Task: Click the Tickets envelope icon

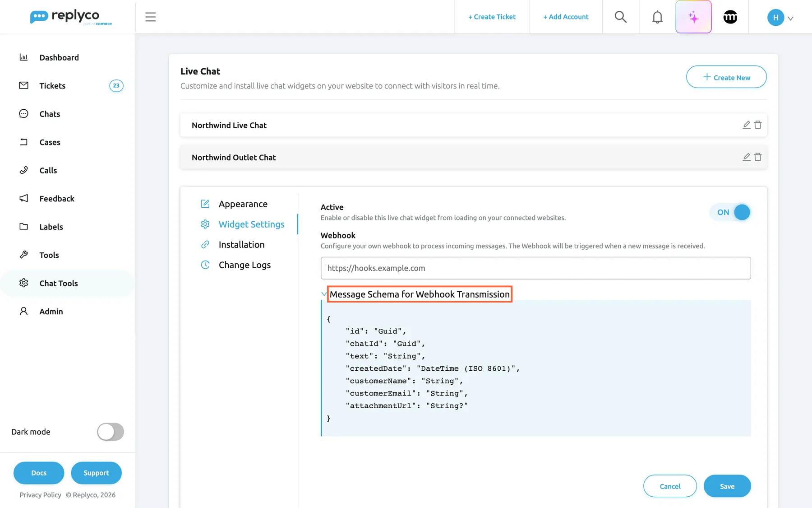Action: click(23, 85)
